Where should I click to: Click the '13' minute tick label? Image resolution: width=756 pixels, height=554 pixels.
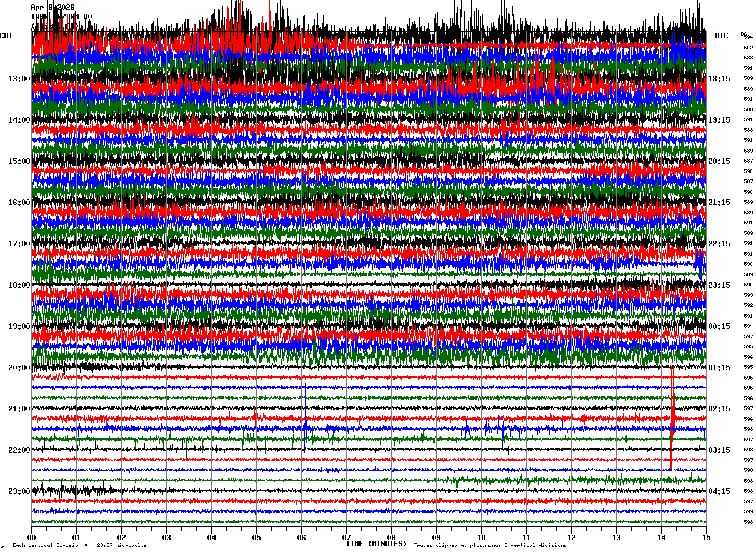pyautogui.click(x=616, y=538)
